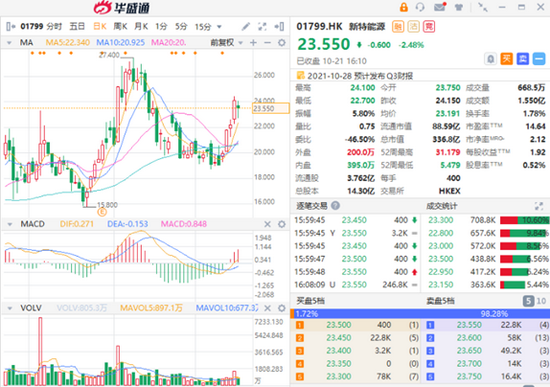This screenshot has width=550, height=387.
Task: Collapse the left sidebar panel icon
Action: click(x=11, y=26)
